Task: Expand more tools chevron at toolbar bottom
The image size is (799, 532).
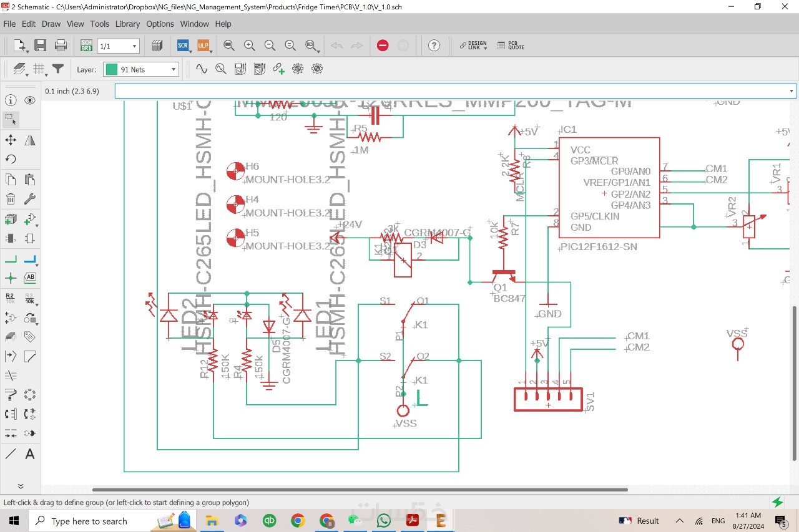Action: (x=20, y=486)
